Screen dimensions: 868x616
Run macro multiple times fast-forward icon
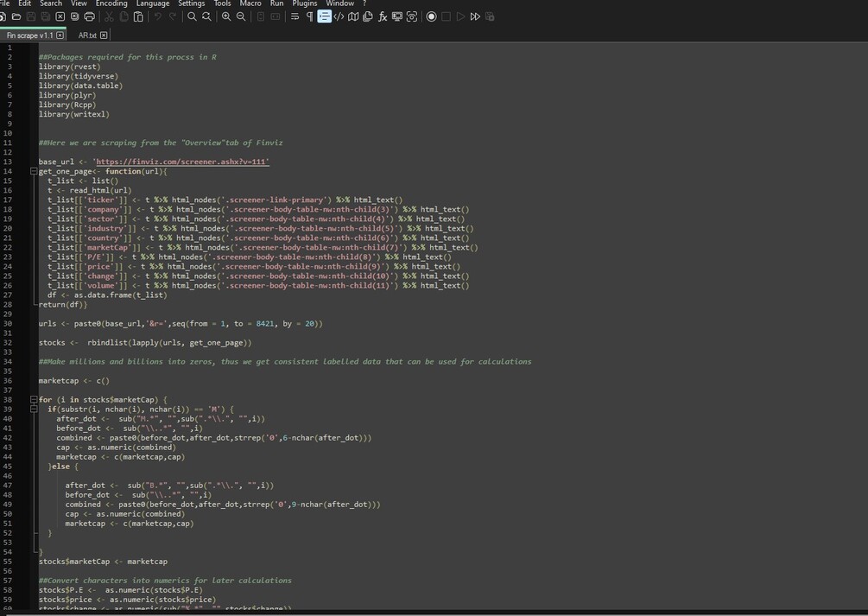[475, 16]
